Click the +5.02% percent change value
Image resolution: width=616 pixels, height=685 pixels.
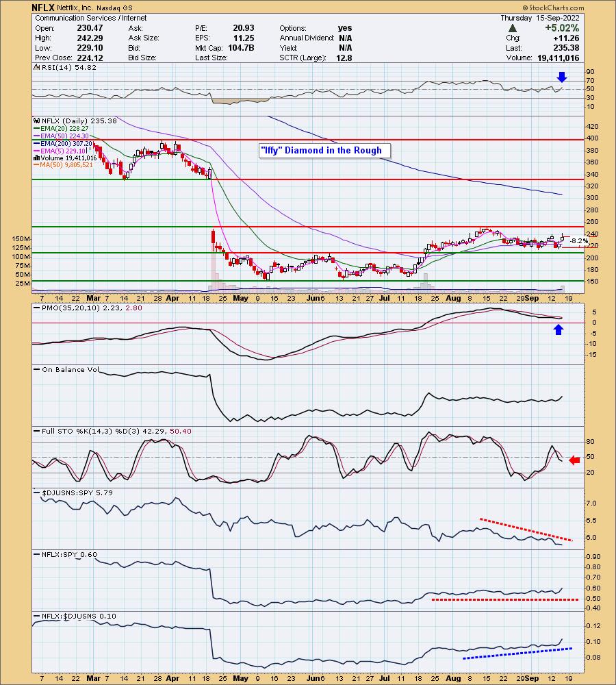tap(561, 28)
